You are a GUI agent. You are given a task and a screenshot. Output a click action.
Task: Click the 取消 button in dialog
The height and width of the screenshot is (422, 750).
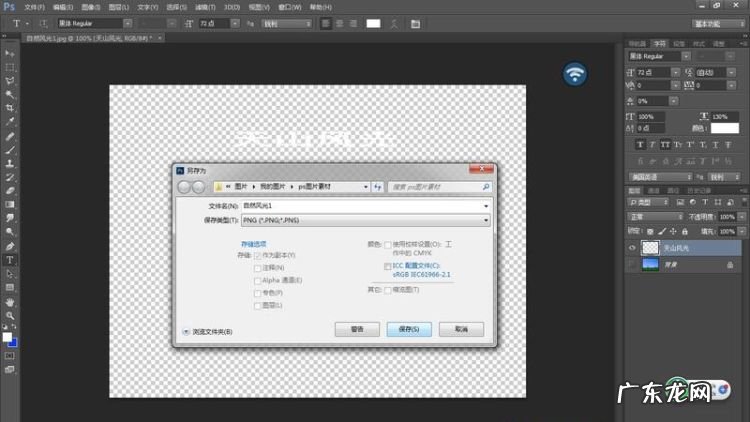tap(460, 329)
